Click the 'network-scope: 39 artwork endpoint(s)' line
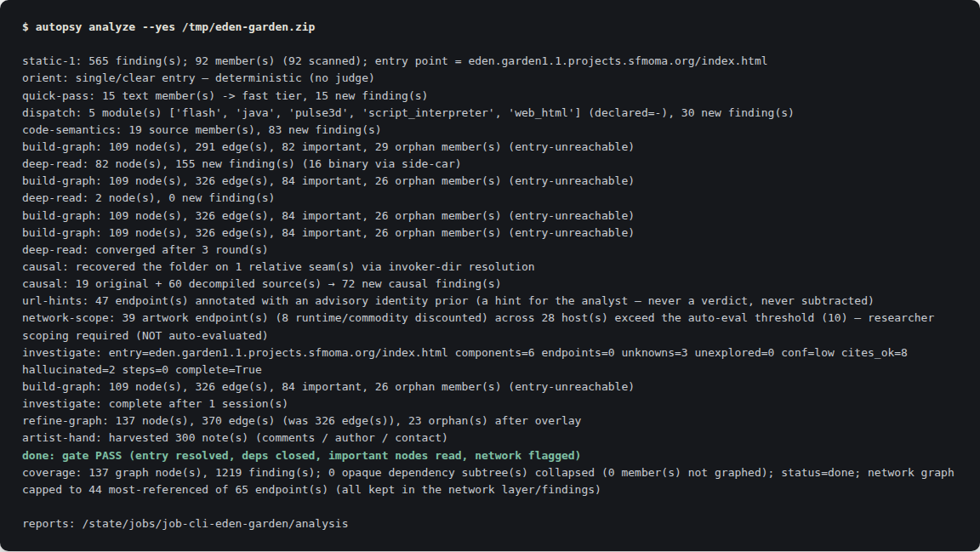 [x=478, y=327]
